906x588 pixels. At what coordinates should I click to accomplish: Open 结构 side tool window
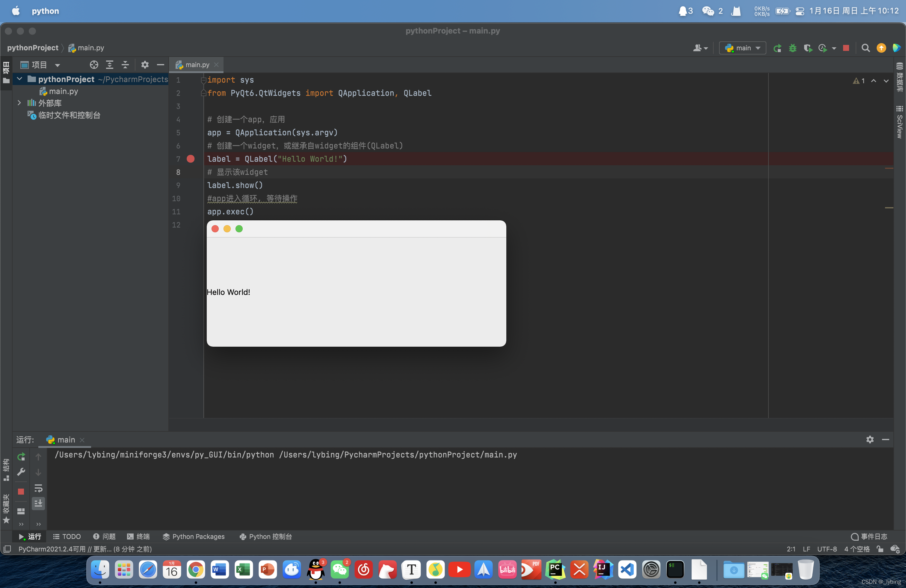[6, 470]
